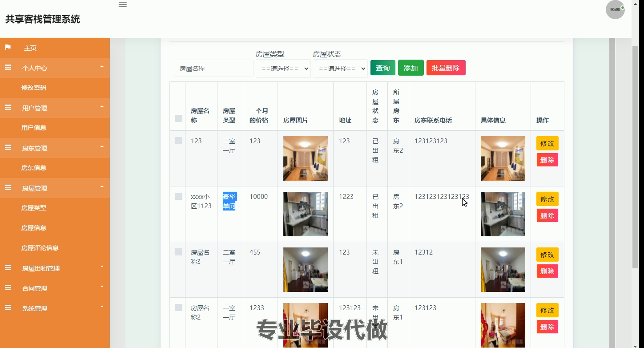Click the grid icon beside 房屋管理
Image resolution: width=644 pixels, height=348 pixels.
[8, 188]
